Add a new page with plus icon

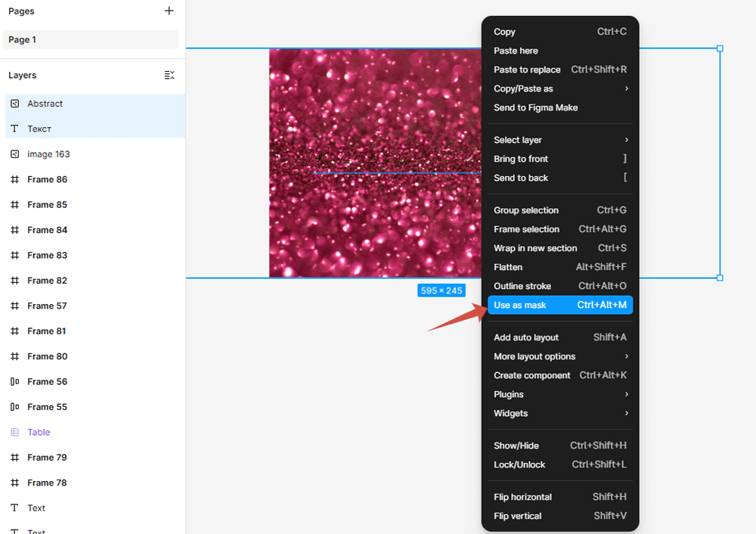(169, 11)
